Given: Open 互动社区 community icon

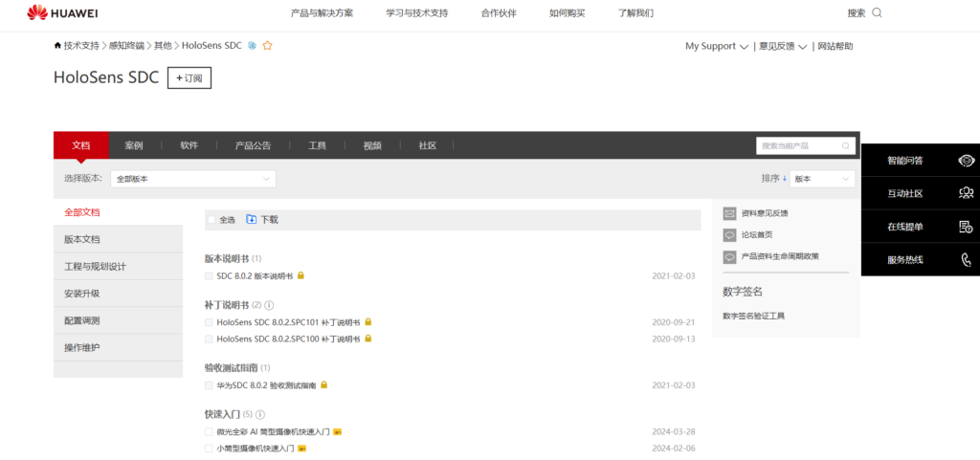Looking at the screenshot, I should pos(966,193).
